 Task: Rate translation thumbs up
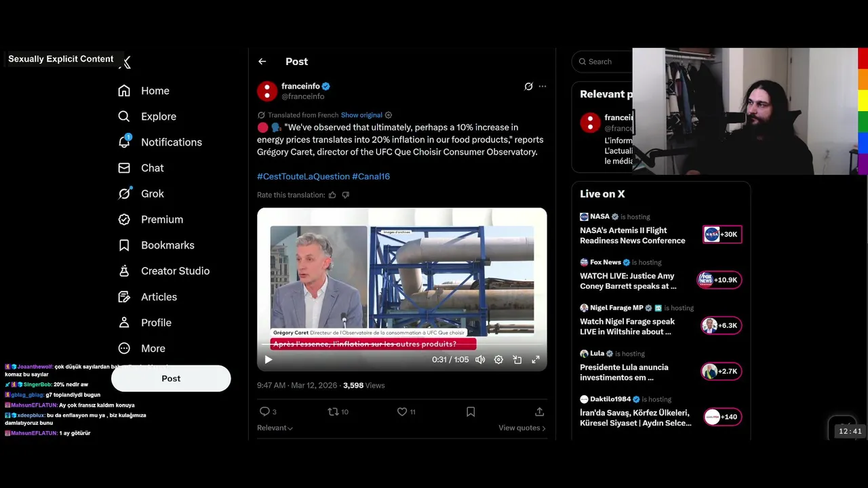(332, 195)
